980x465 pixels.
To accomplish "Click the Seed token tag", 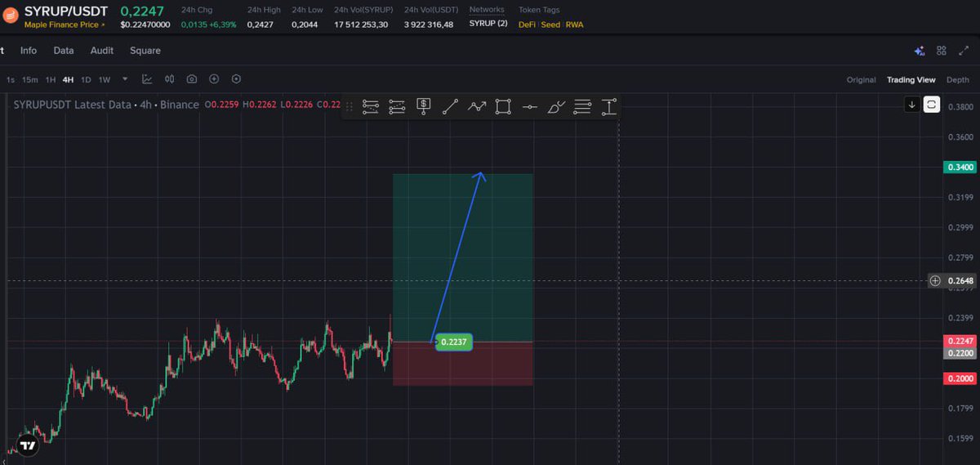I will [551, 25].
